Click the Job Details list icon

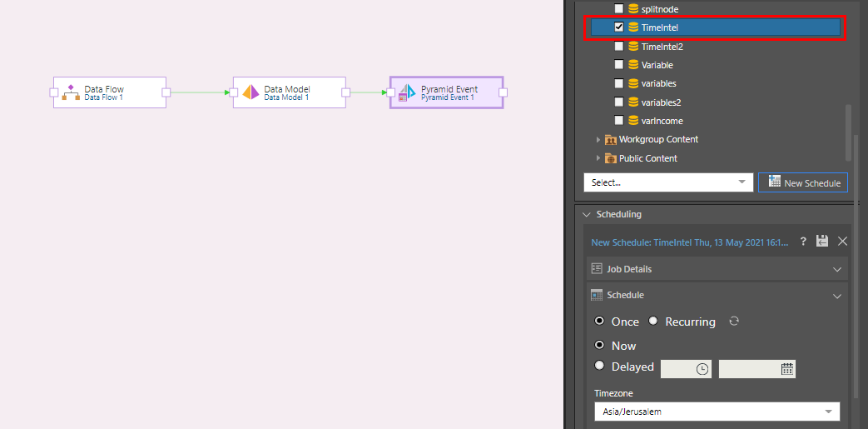click(596, 269)
